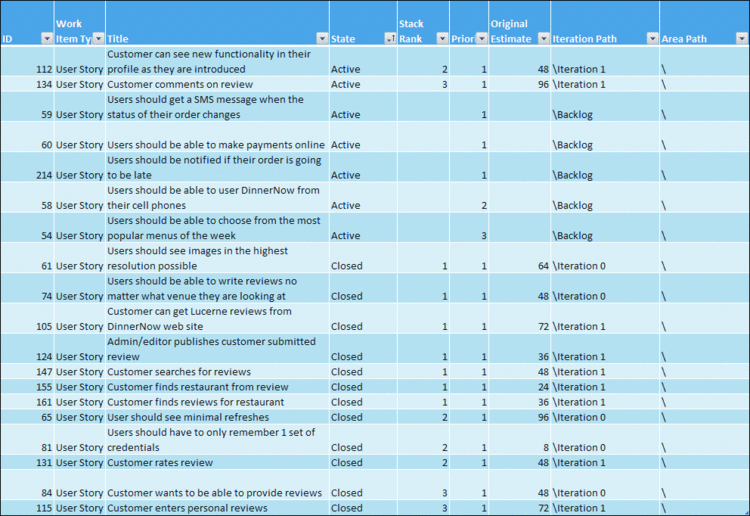
Task: Open the Original Estimate filter dropdown
Action: (x=543, y=39)
